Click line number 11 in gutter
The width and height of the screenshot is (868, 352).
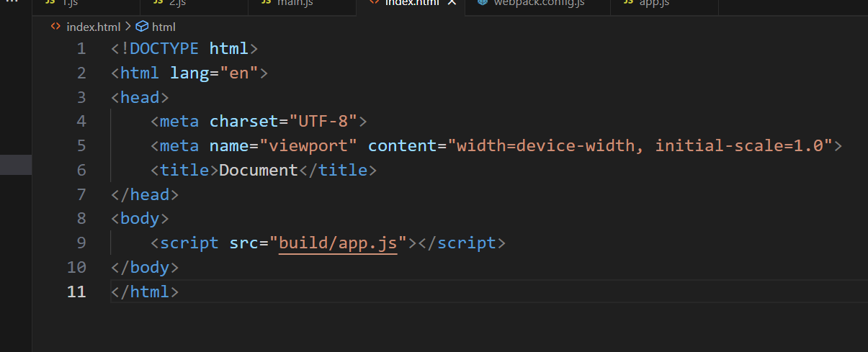pyautogui.click(x=76, y=292)
